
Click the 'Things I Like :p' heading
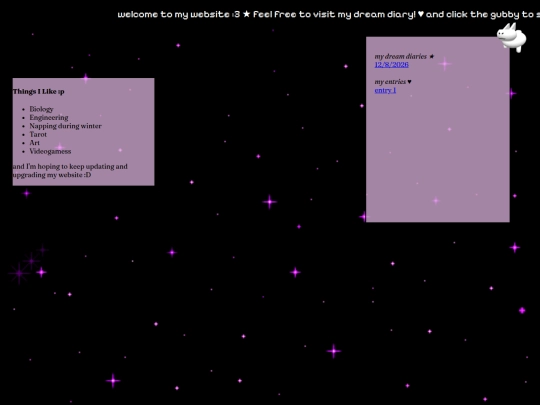39,91
